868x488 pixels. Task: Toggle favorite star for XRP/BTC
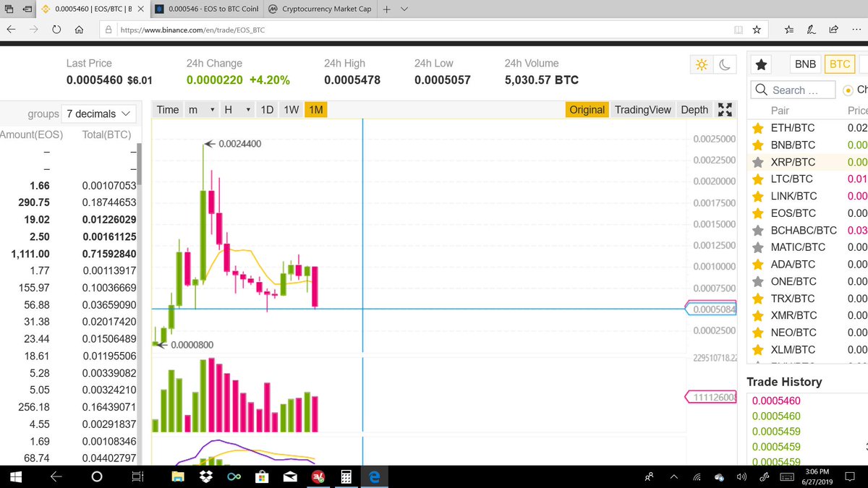click(757, 162)
